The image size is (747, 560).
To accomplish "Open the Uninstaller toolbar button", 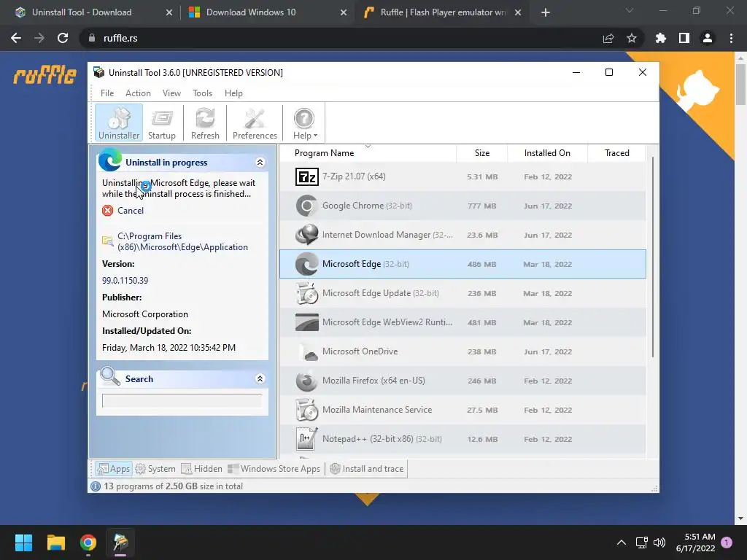I will pos(119,123).
